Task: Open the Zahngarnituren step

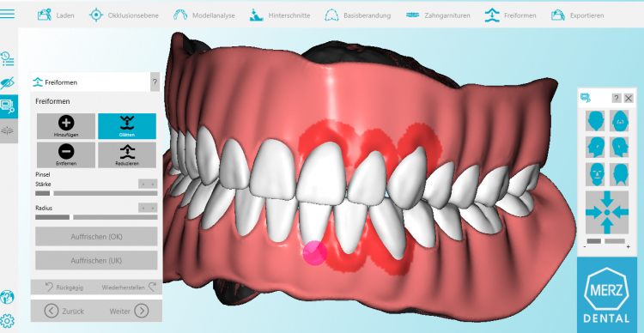Action: tap(438, 15)
